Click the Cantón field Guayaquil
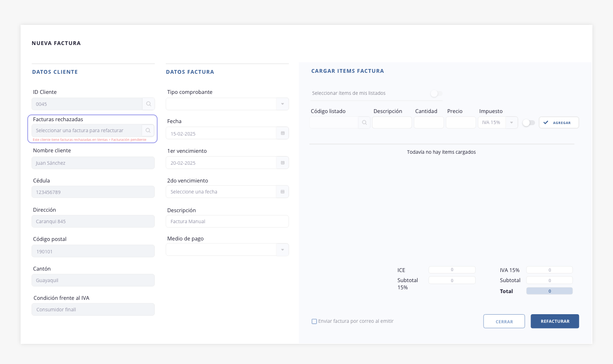Viewport: 613px width, 364px height. click(x=93, y=280)
